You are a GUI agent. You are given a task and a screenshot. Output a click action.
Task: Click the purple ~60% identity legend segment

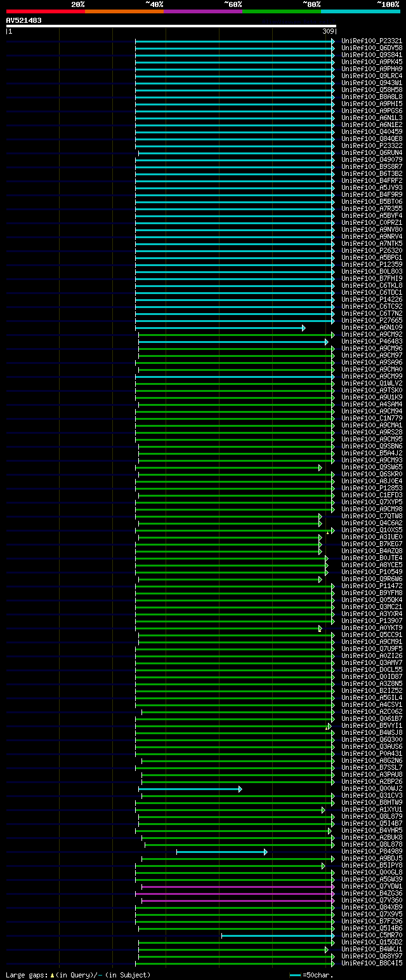coord(202,11)
